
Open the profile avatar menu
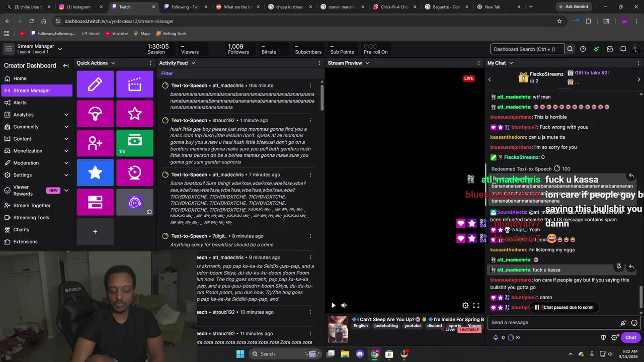[636, 49]
